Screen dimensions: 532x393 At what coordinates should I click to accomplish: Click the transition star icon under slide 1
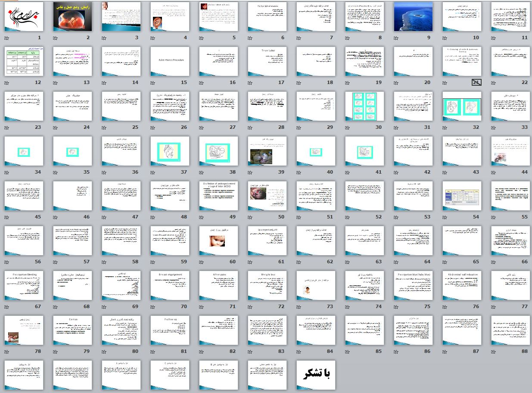tap(7, 38)
